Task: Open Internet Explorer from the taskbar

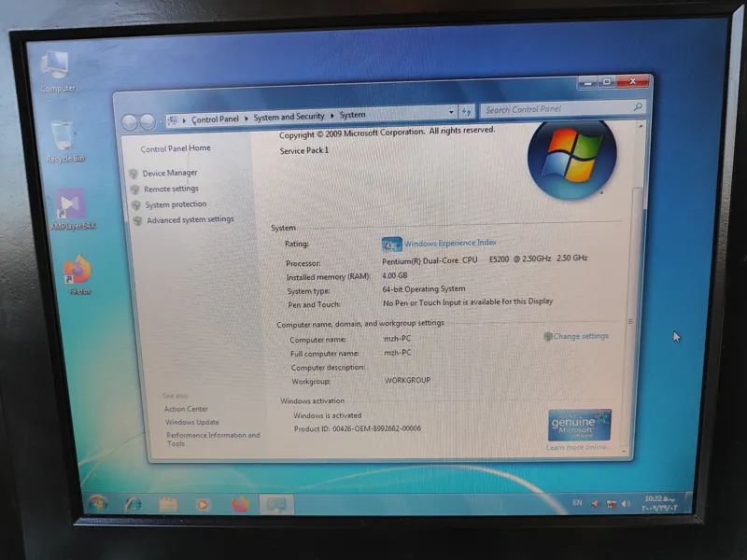Action: click(133, 503)
